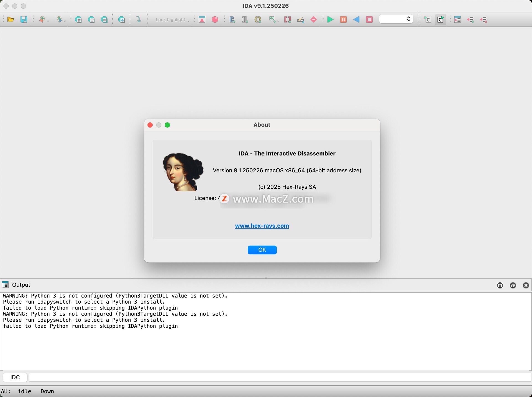Screen dimensions: 532x397
Task: Click the grey 'C' flag toolbar icon
Action: [428, 20]
